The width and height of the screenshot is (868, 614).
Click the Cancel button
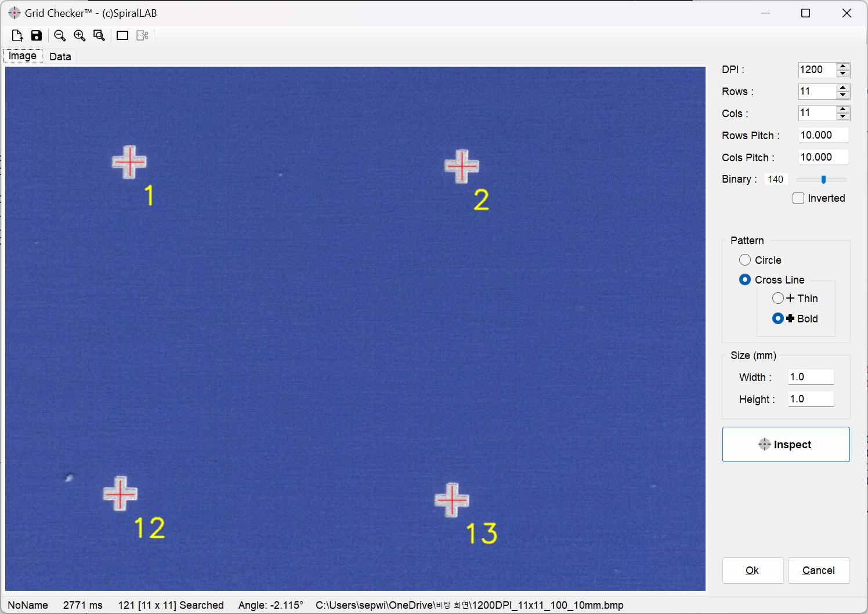pos(818,571)
